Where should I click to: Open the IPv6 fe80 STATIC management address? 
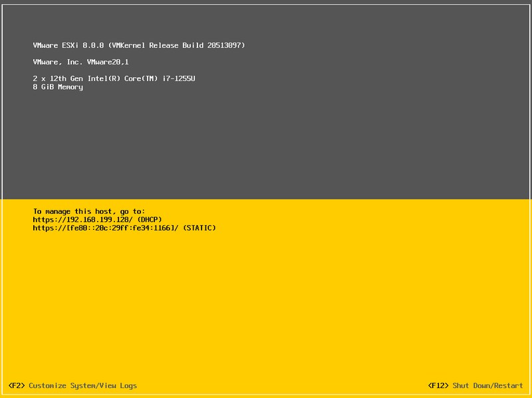[124, 228]
